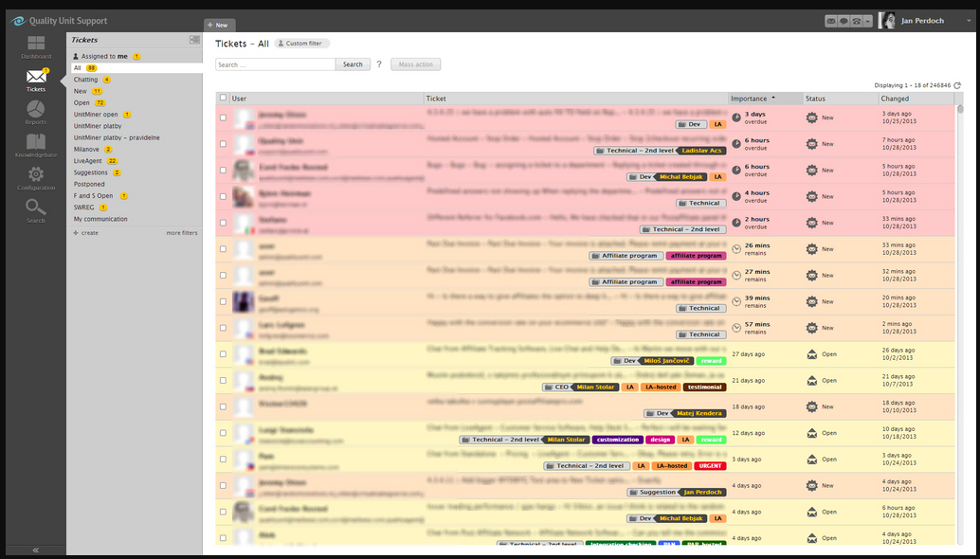The image size is (980, 559).
Task: Click the purple customization tag
Action: tap(618, 440)
